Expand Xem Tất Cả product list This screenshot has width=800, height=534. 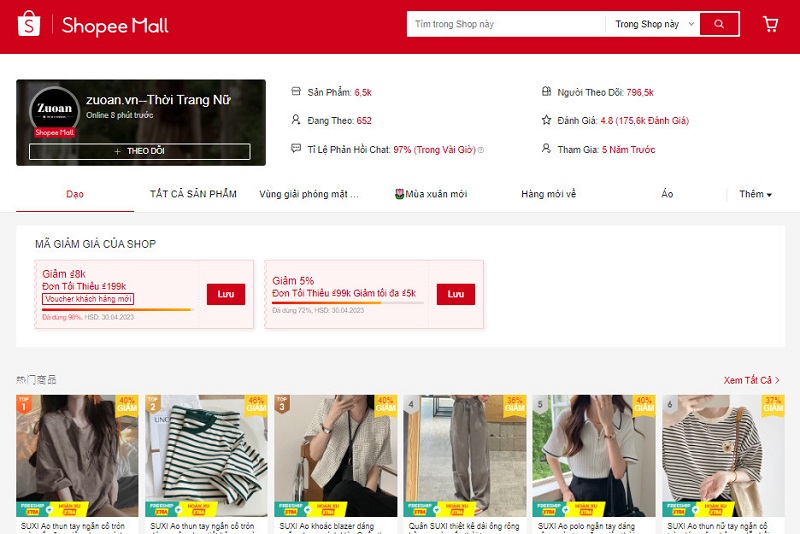click(x=751, y=380)
